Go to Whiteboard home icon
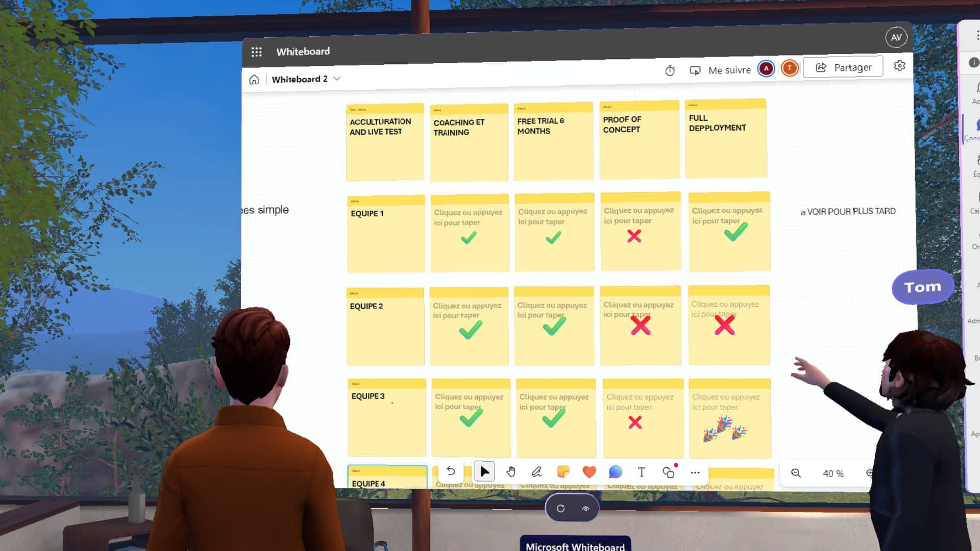This screenshot has height=551, width=980. pyautogui.click(x=254, y=80)
